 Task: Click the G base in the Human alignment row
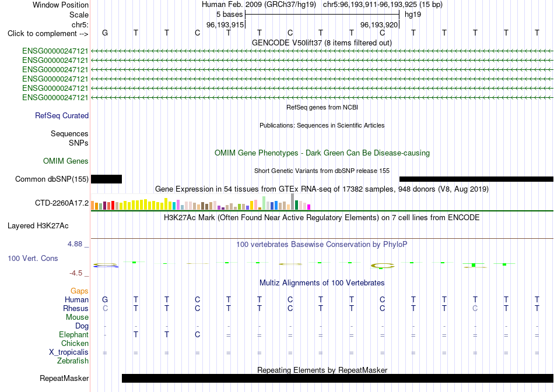point(105,299)
